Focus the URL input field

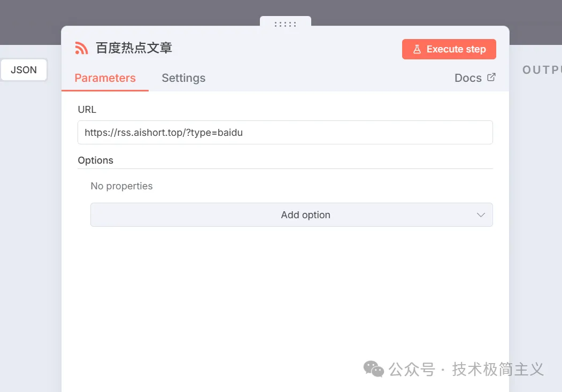[285, 133]
